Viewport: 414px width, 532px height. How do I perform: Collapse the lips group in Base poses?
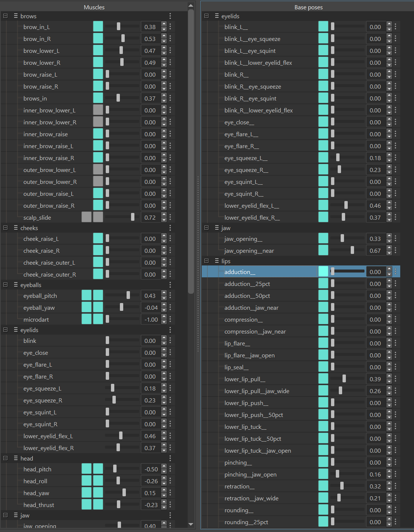pyautogui.click(x=206, y=261)
